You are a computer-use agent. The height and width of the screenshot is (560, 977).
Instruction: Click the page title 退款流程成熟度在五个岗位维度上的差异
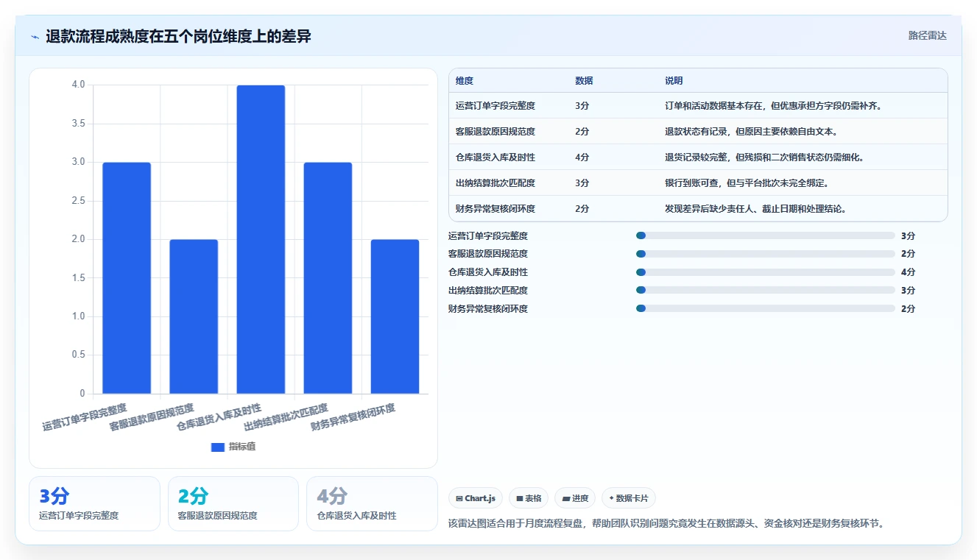tap(178, 37)
